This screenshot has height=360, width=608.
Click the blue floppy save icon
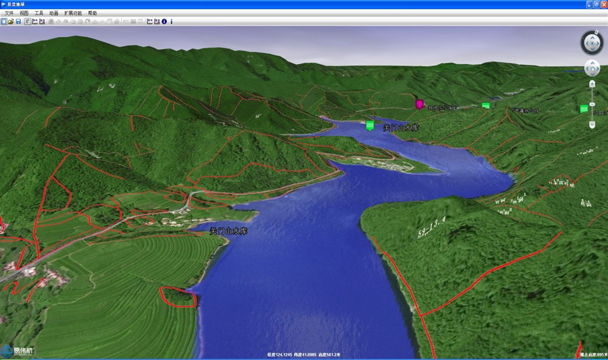(18, 21)
